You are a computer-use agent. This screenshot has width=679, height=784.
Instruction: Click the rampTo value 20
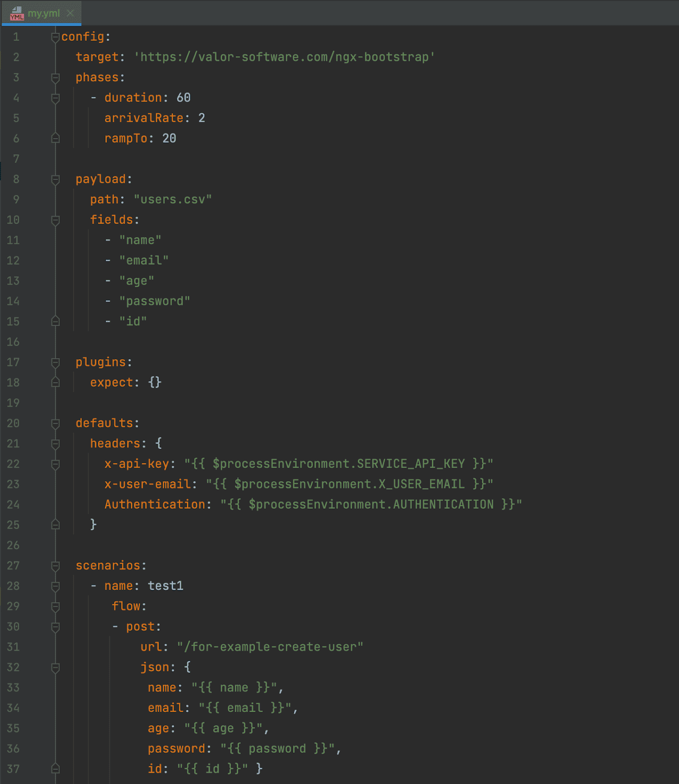click(x=169, y=139)
